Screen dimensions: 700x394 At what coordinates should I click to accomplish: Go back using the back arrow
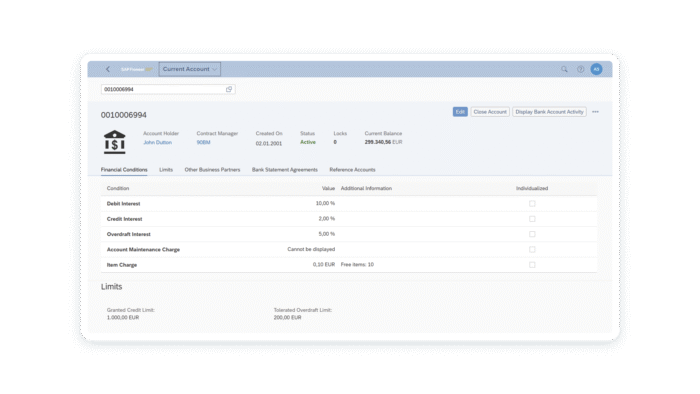[108, 69]
